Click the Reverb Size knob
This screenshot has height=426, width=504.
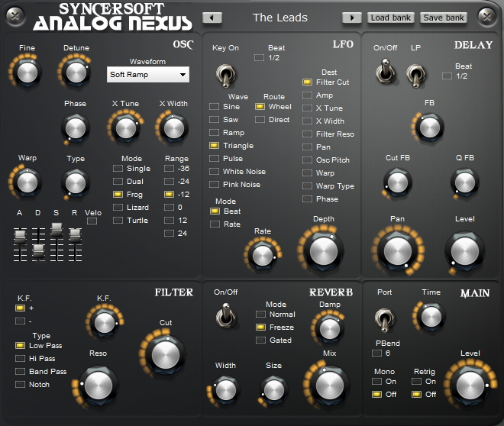(x=273, y=389)
